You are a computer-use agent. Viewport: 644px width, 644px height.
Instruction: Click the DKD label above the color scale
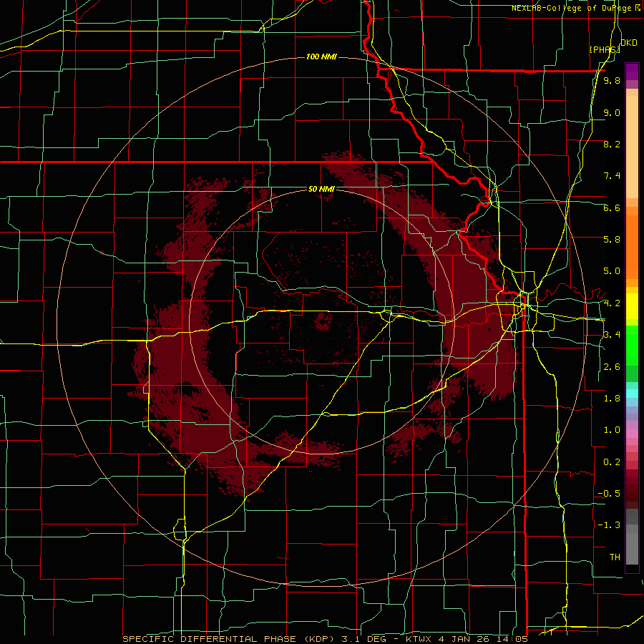click(629, 43)
